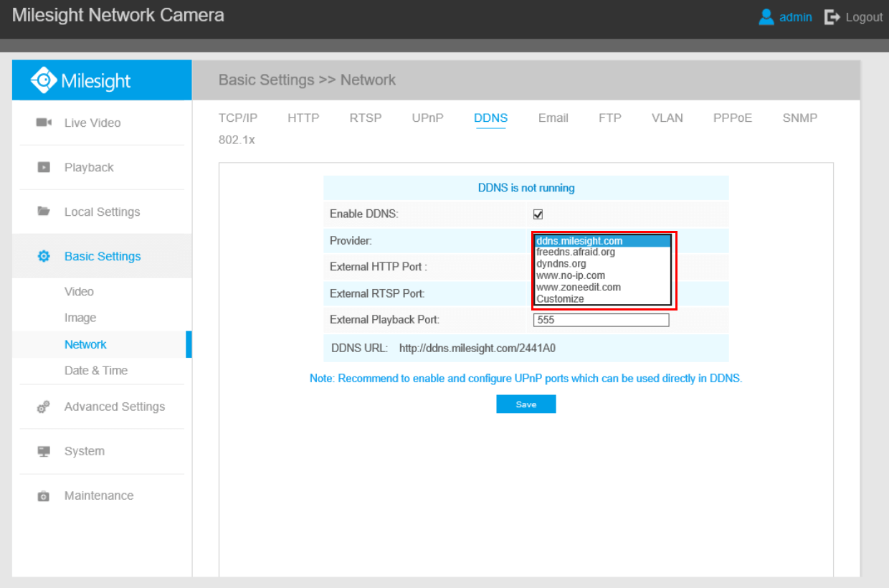Viewport: 889px width, 588px height.
Task: Click the System monitor icon
Action: pos(44,451)
